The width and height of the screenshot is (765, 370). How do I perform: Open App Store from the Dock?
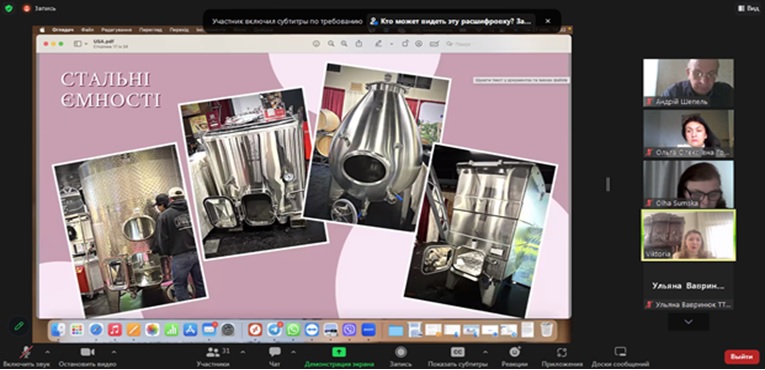click(x=190, y=329)
